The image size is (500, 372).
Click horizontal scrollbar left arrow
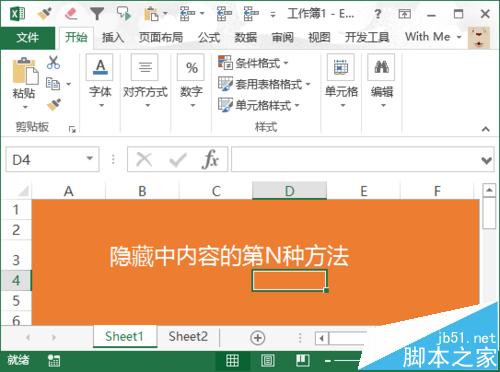(322, 338)
